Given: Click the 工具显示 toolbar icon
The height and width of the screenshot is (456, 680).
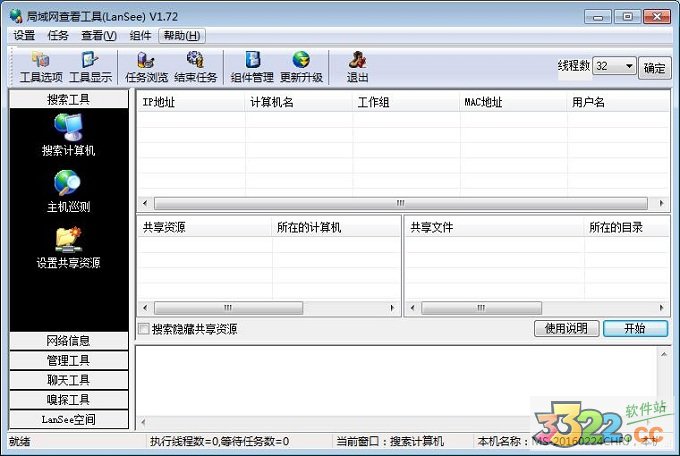Looking at the screenshot, I should click(90, 67).
